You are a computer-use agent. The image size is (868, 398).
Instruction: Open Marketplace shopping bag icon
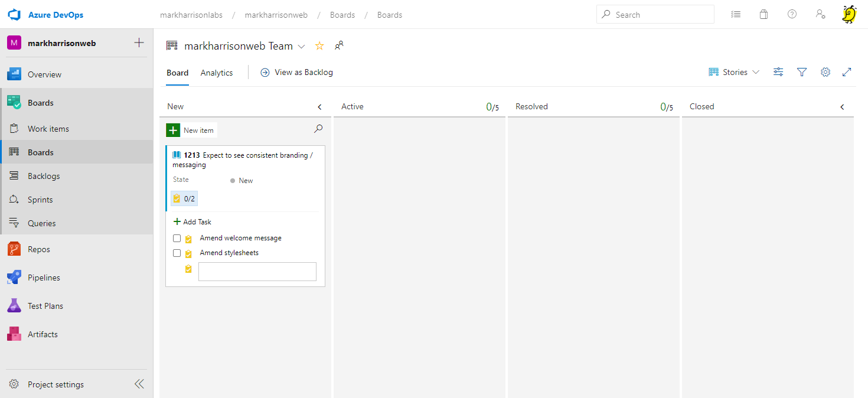(763, 15)
